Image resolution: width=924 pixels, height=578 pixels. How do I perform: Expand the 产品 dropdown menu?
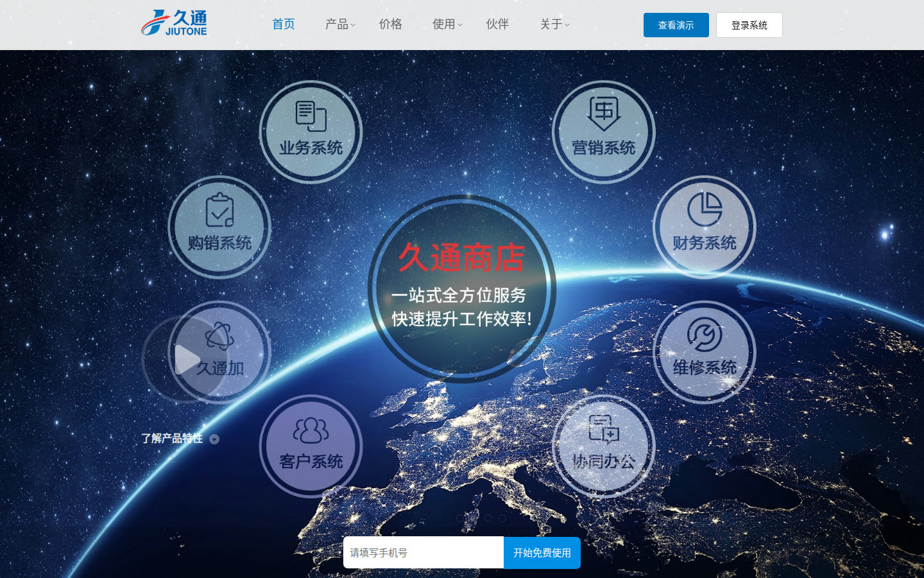click(340, 24)
